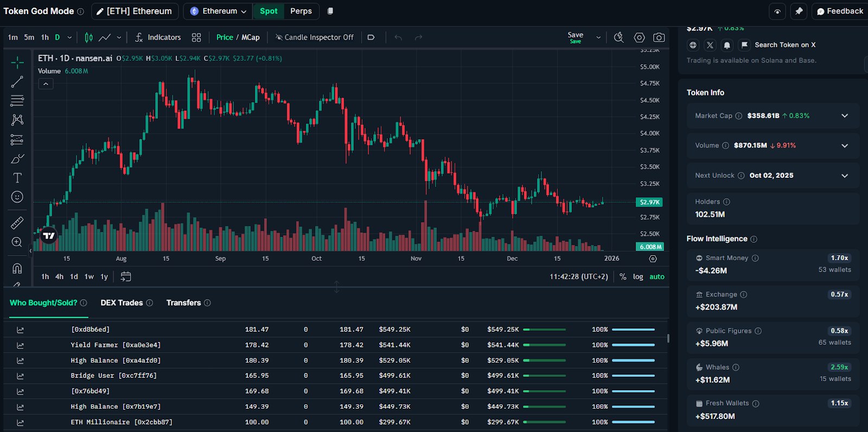Open the chart settings gear icon
Viewport: 868px width, 432px height.
click(639, 37)
